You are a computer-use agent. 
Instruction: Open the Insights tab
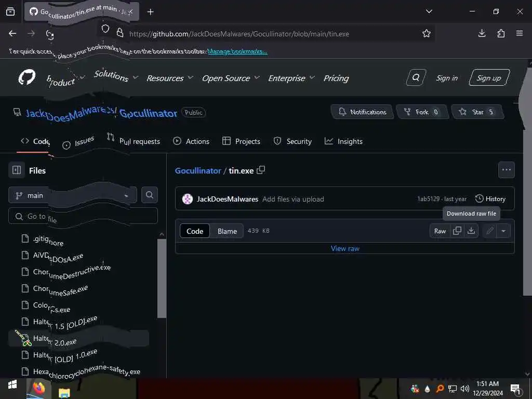point(343,141)
